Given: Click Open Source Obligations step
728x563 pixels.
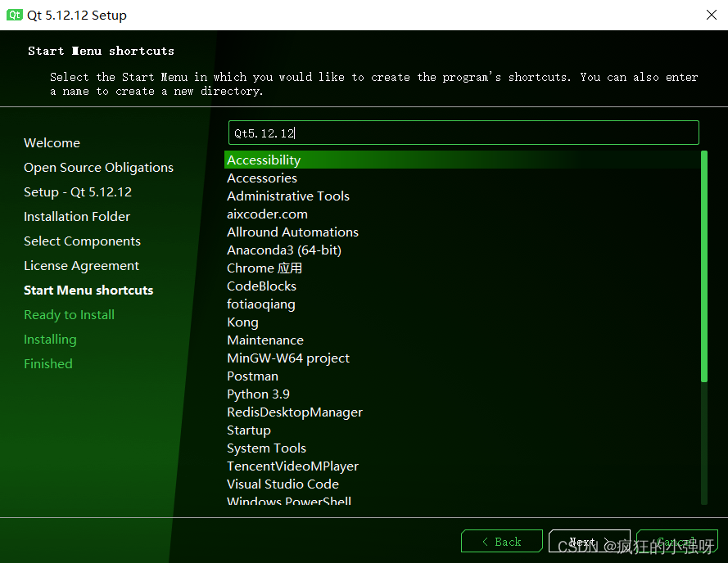Looking at the screenshot, I should tap(98, 167).
